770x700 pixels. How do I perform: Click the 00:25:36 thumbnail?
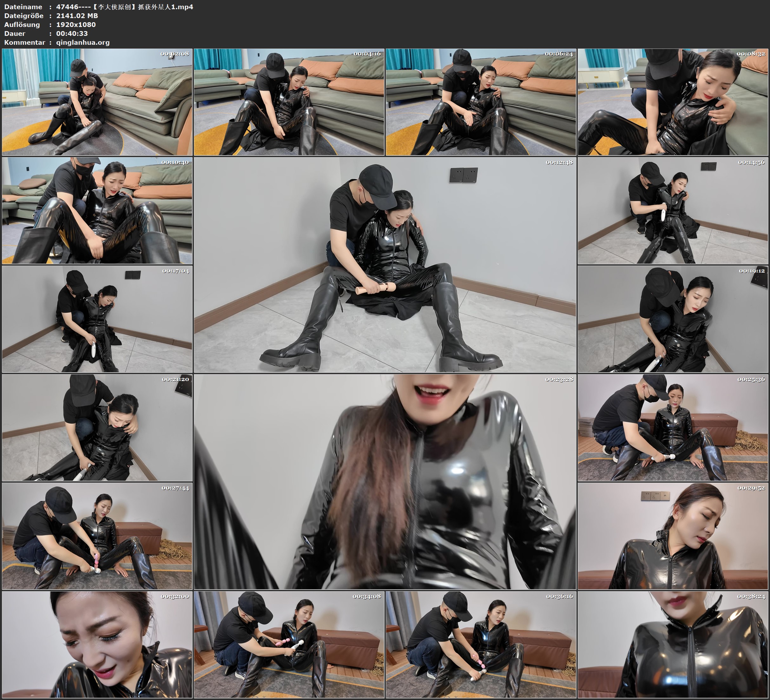(x=673, y=427)
